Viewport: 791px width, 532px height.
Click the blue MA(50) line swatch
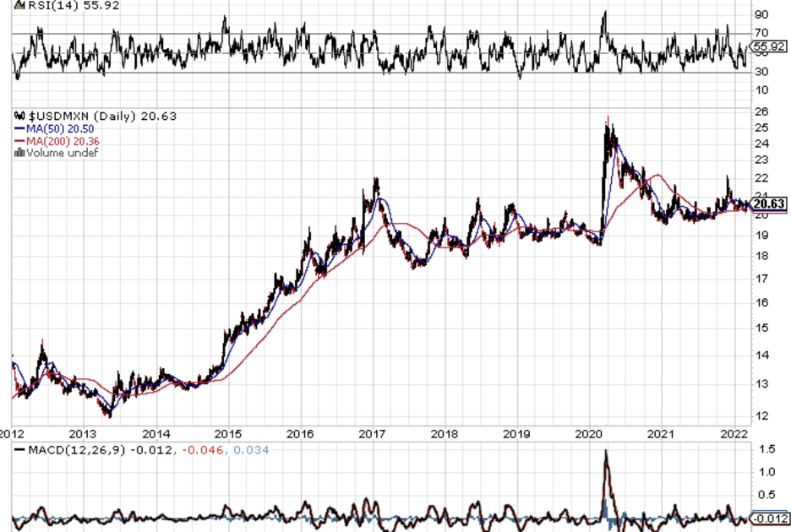(x=19, y=128)
